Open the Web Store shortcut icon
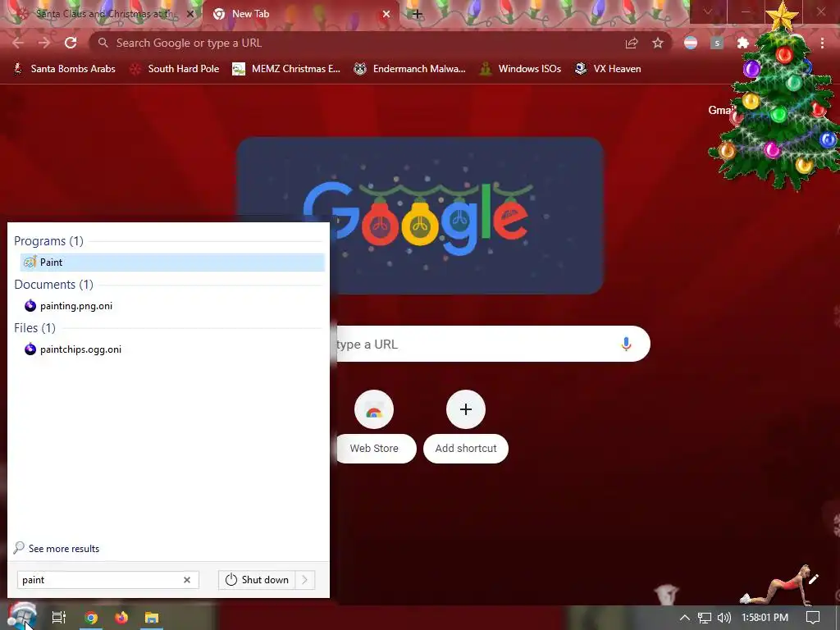 pos(374,410)
